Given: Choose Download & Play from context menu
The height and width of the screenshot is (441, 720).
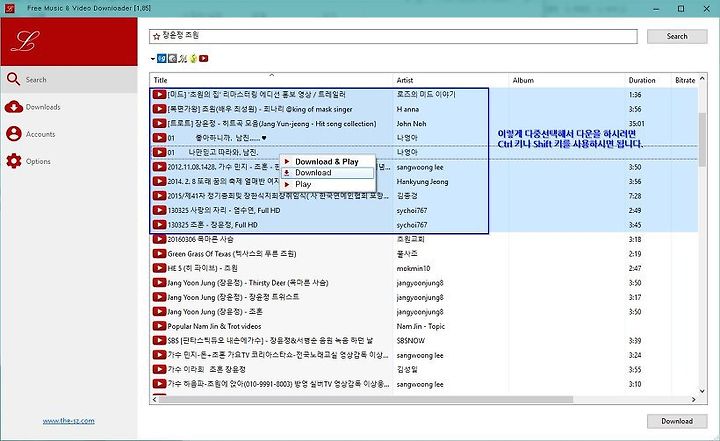Looking at the screenshot, I should (x=328, y=162).
